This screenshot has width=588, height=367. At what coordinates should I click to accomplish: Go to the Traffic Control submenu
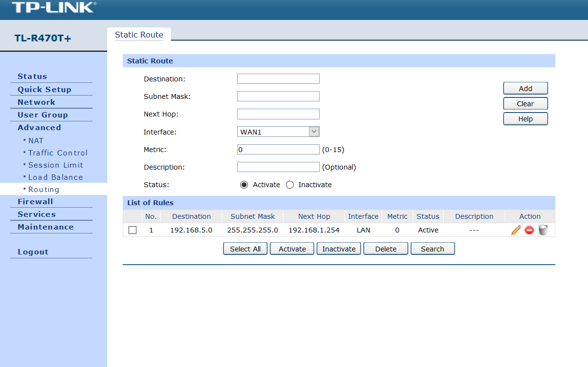coord(57,153)
